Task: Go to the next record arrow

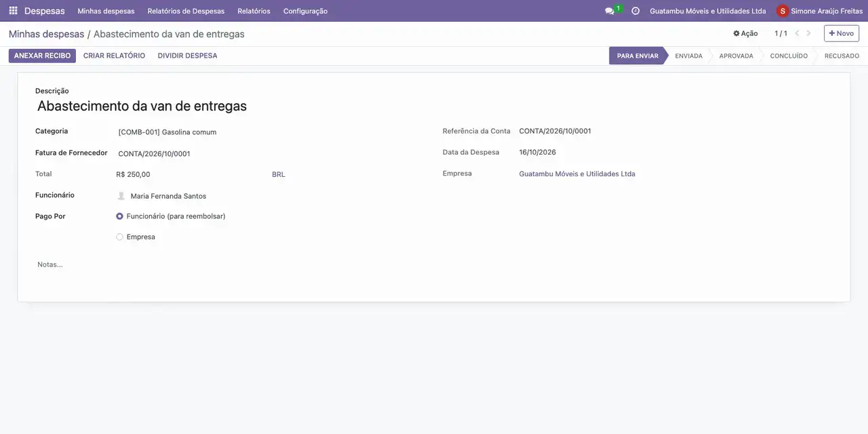Action: coord(808,33)
